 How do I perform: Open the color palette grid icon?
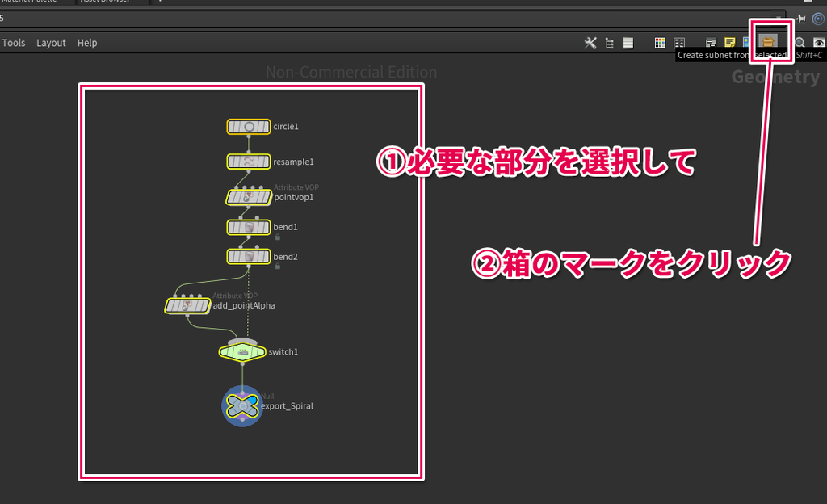[660, 43]
